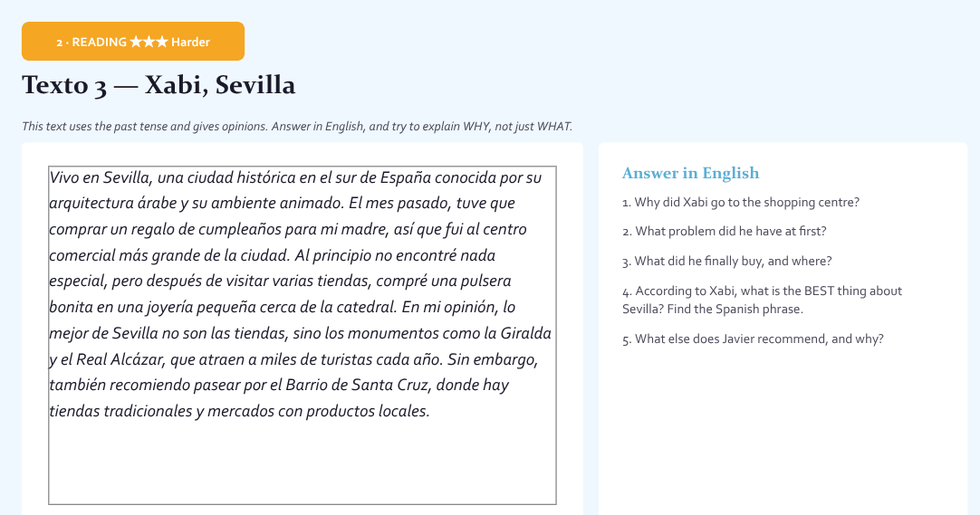The height and width of the screenshot is (515, 980).
Task: Select question 3 about what he bought
Action: [x=727, y=261]
